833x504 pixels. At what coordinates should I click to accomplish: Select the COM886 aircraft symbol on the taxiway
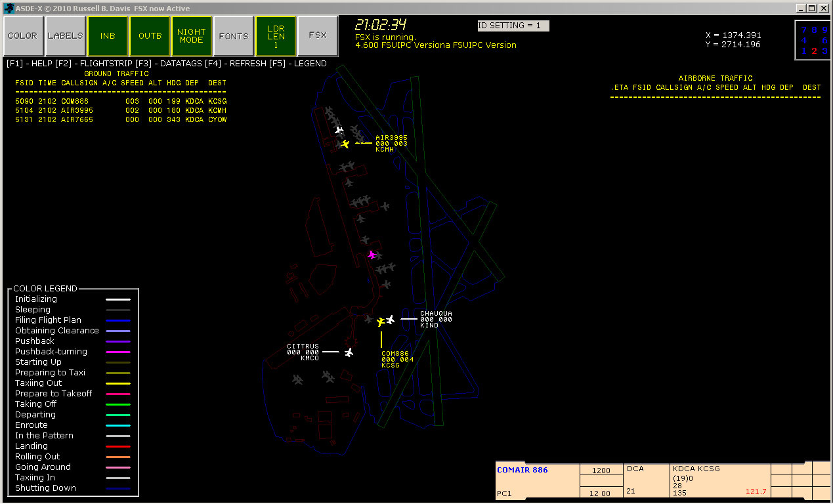(x=380, y=321)
